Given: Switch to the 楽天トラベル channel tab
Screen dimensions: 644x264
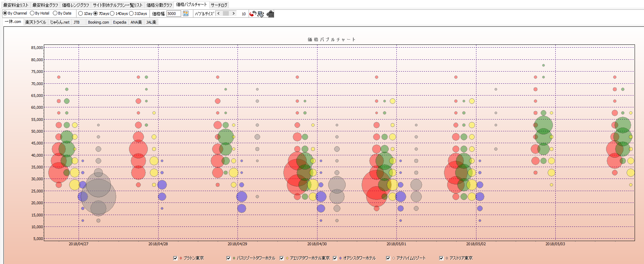Looking at the screenshot, I should [35, 22].
